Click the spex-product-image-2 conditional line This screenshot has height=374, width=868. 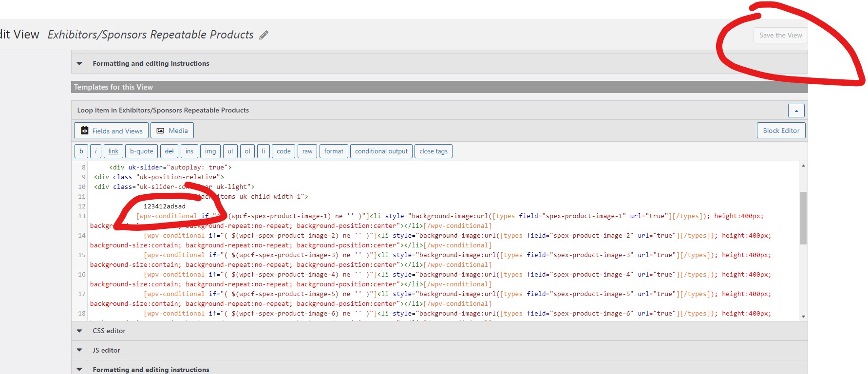pos(431,240)
